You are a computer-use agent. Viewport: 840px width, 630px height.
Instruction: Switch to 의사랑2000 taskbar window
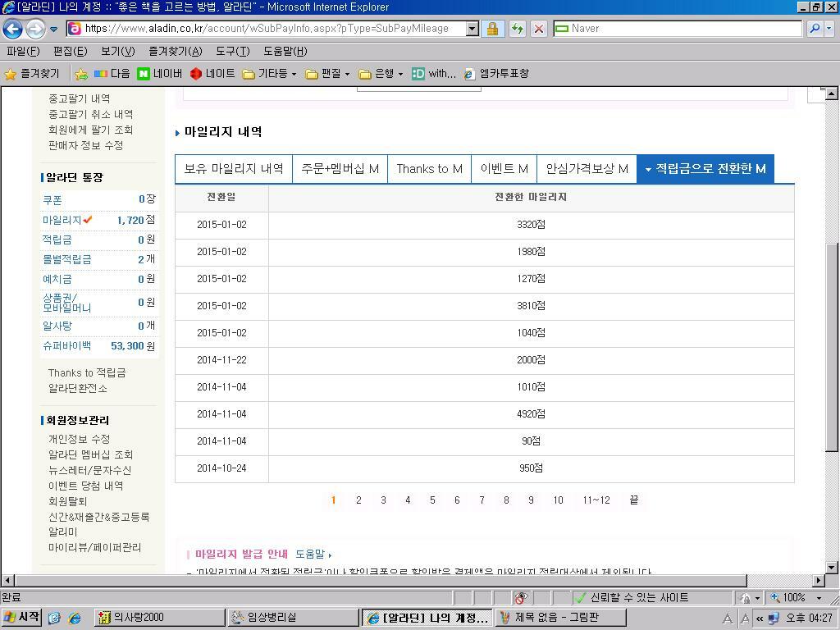160,618
